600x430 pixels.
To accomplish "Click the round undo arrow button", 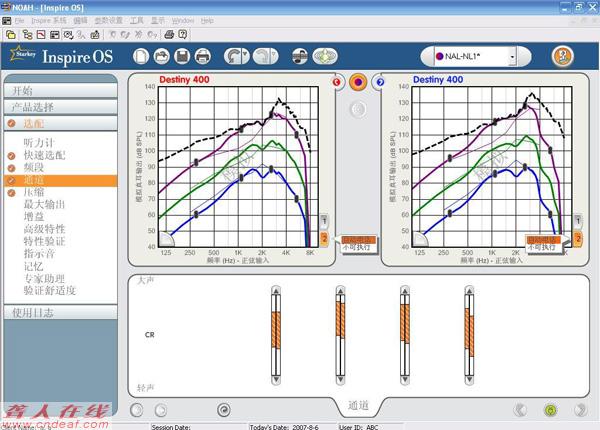I will (232, 56).
